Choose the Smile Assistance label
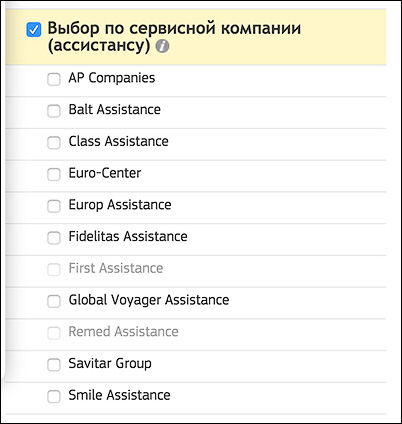402x424 pixels. (x=119, y=395)
